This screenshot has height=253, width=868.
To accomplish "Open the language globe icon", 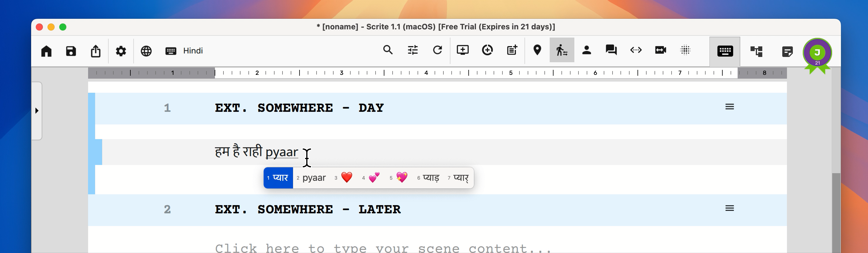I will tap(146, 51).
